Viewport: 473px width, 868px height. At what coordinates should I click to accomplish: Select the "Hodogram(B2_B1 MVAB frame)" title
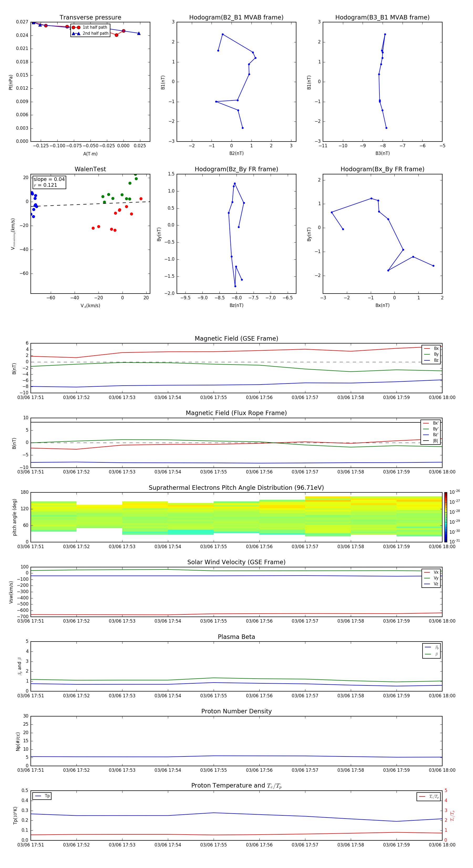pos(236,18)
